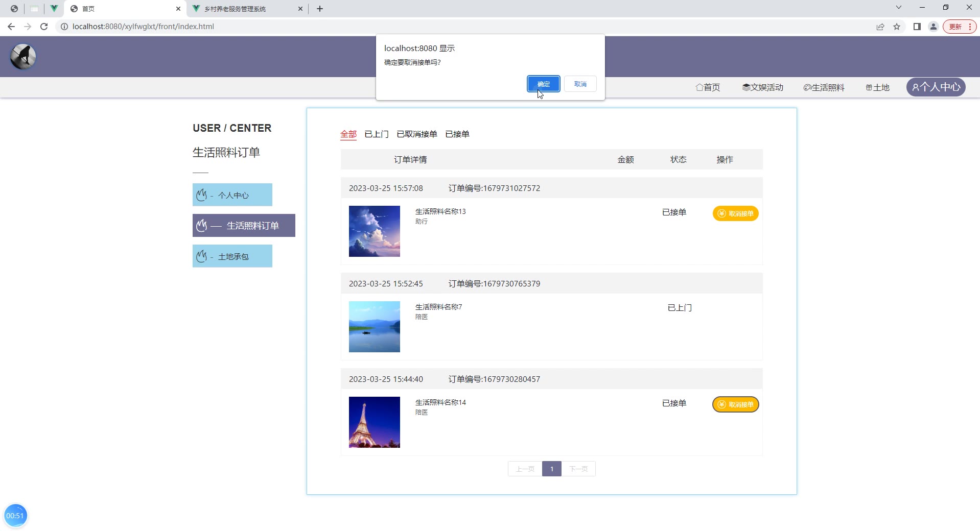Screen dimensions: 980x531
Task: Click the site logo avatar in header
Action: 23,56
